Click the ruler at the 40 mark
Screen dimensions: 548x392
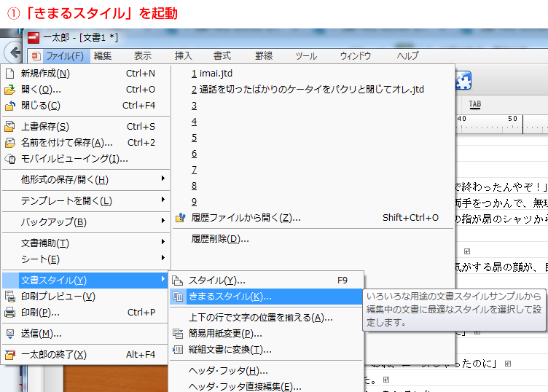pos(462,119)
